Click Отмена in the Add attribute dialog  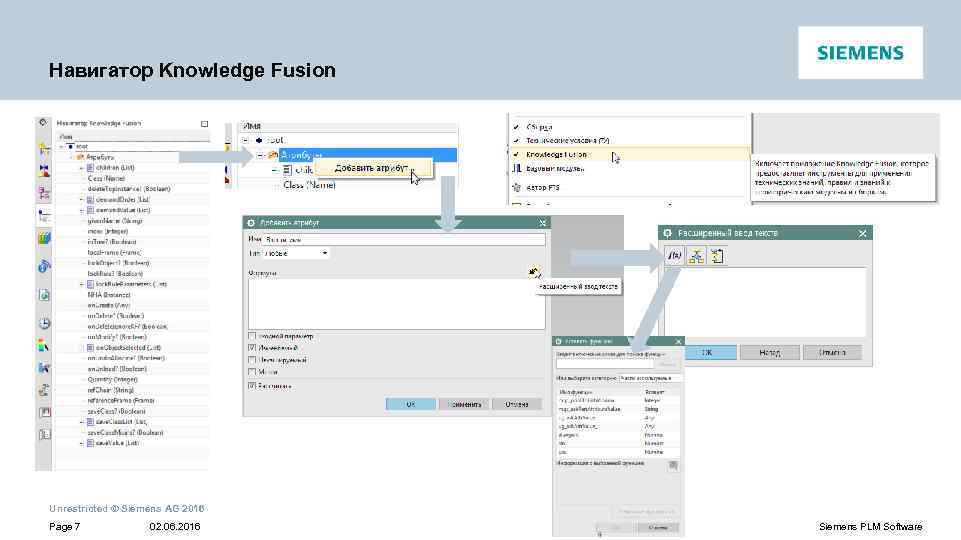[517, 404]
